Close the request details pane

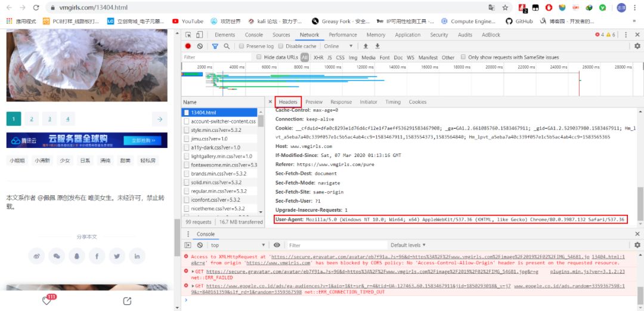tap(270, 101)
